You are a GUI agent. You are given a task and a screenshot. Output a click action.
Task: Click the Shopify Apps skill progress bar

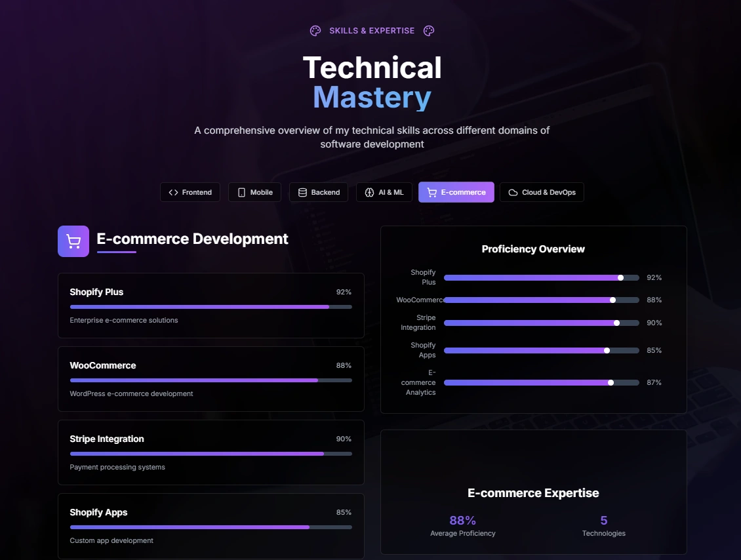[210, 527]
